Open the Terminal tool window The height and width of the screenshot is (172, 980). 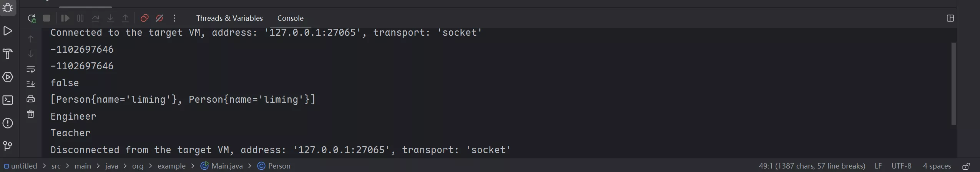pos(8,100)
